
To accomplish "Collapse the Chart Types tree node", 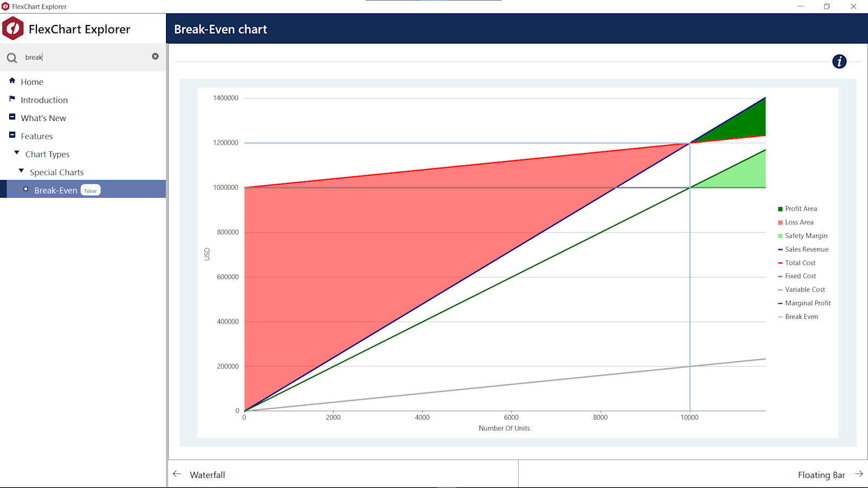I will tap(17, 153).
